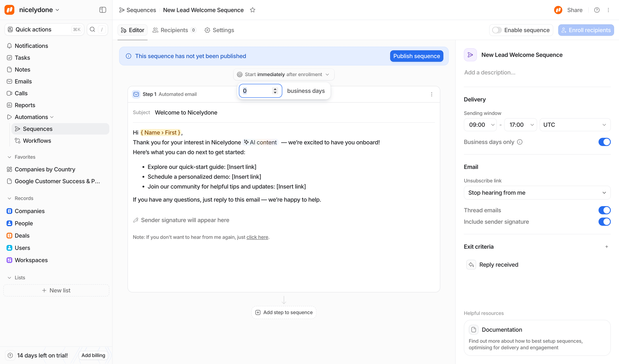Open Start immediately after enrollment dropdown
The height and width of the screenshot is (364, 619).
[284, 75]
